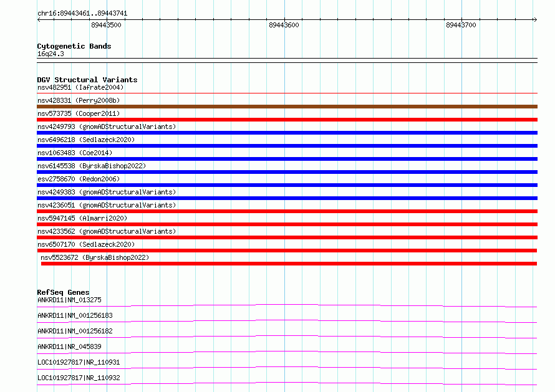Image resolution: width=555 pixels, height=392 pixels.
Task: Click the blue nsv6145538 variant bar
Action: click(x=287, y=172)
